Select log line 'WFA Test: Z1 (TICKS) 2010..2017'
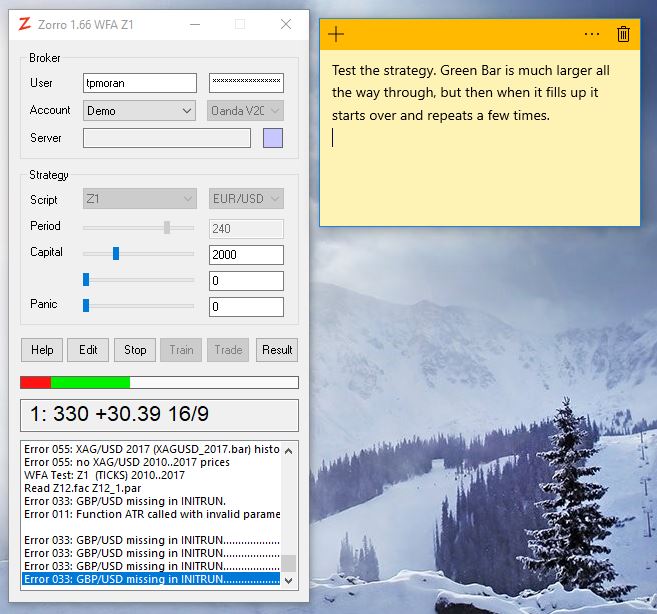 pyautogui.click(x=104, y=475)
